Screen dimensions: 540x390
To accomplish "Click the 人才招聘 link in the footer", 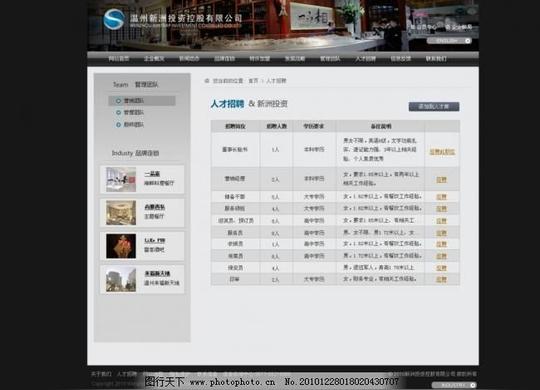I will point(126,374).
